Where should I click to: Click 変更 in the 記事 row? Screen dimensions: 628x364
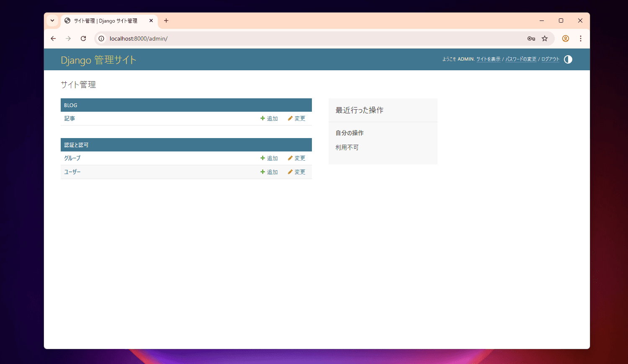point(296,118)
